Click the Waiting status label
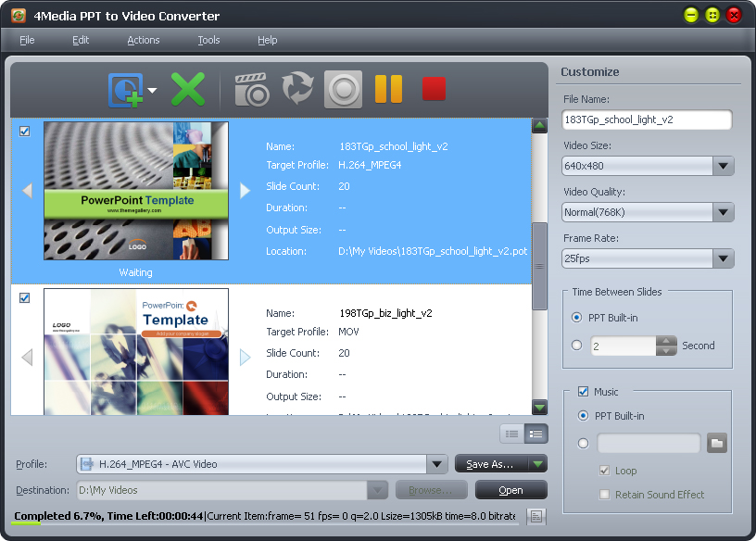Screen dimensions: 756x541 (x=135, y=272)
